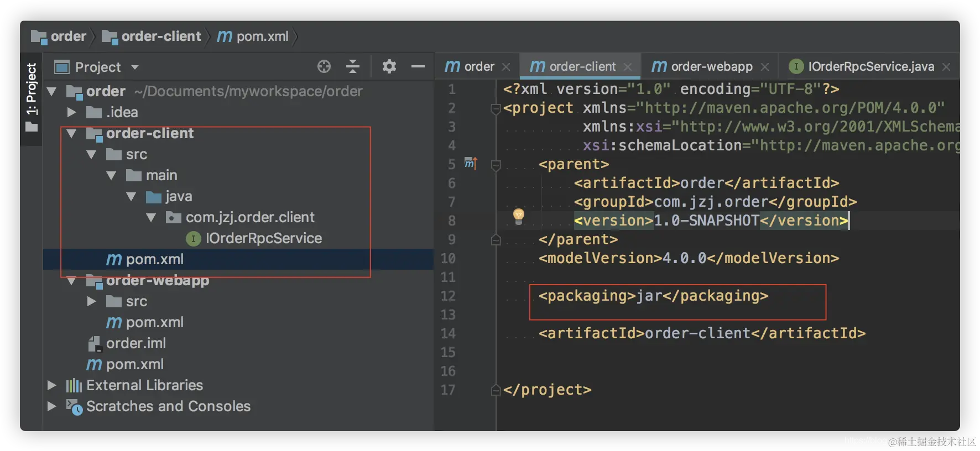Fold the project tag on line 2
Screen dimensions: 980x451
point(496,109)
